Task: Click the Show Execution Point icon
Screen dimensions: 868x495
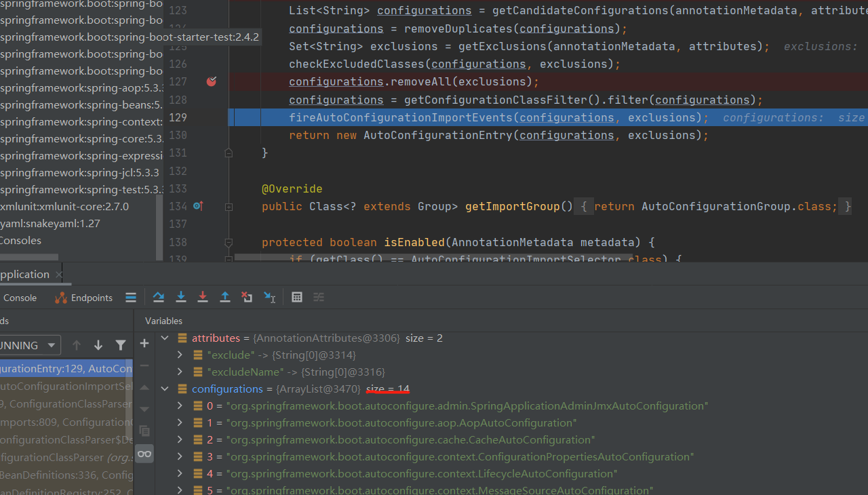Action: [x=131, y=298]
